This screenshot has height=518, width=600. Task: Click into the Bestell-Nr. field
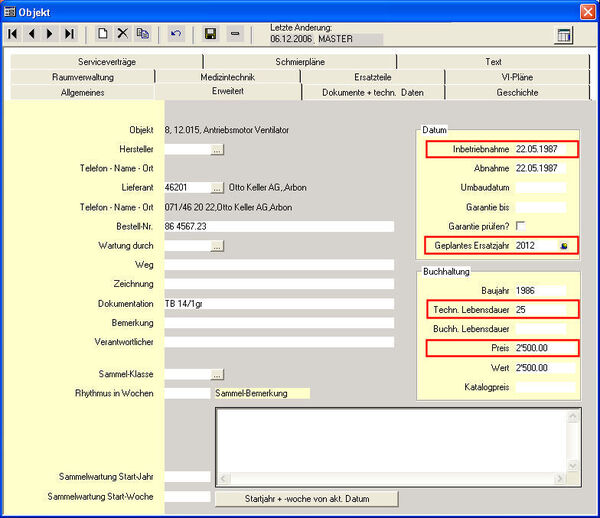(278, 226)
